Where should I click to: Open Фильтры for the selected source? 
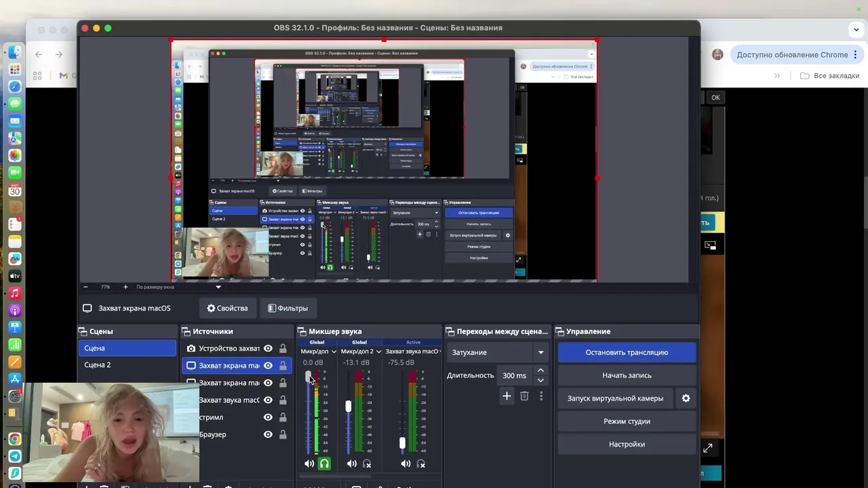click(x=288, y=308)
